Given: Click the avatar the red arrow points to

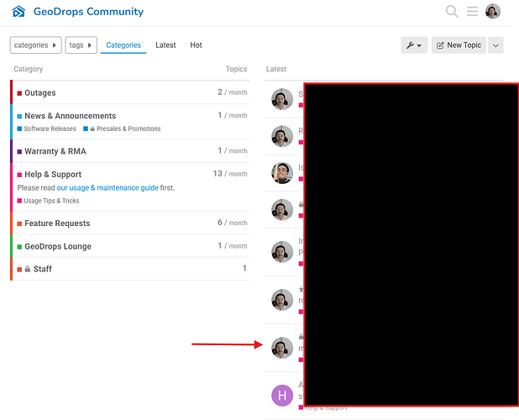Looking at the screenshot, I should click(x=282, y=348).
